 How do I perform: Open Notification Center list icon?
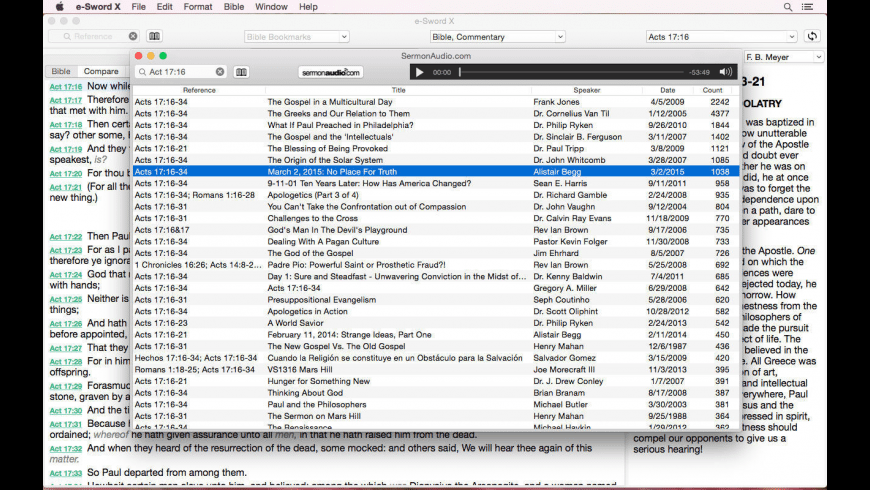(x=807, y=7)
